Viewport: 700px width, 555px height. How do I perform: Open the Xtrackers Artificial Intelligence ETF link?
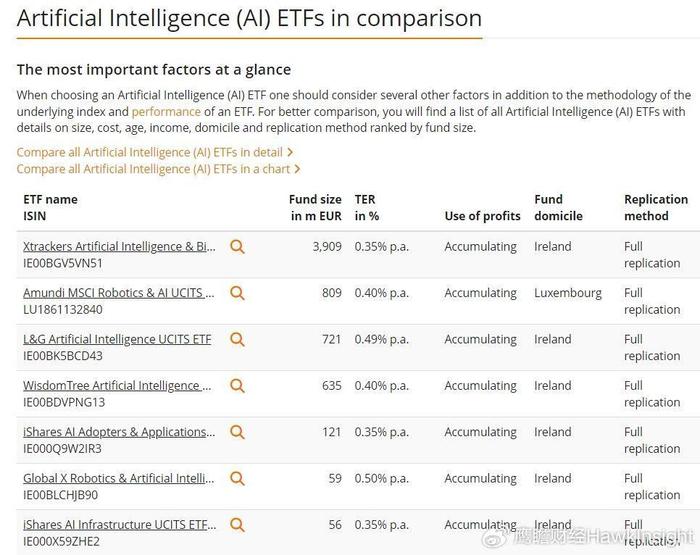pyautogui.click(x=119, y=246)
